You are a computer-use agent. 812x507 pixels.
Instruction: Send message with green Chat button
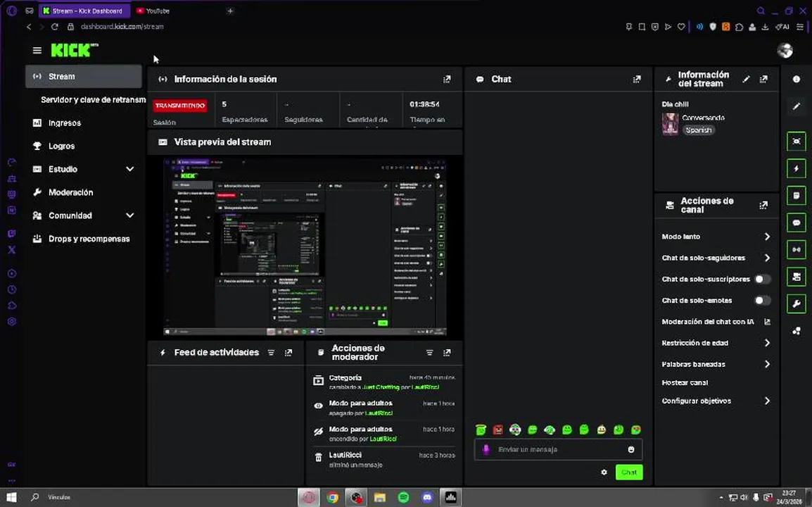(629, 472)
